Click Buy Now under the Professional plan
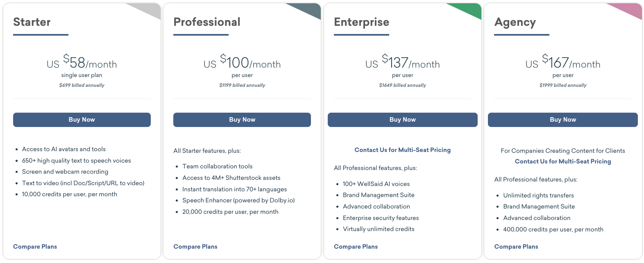 click(242, 120)
